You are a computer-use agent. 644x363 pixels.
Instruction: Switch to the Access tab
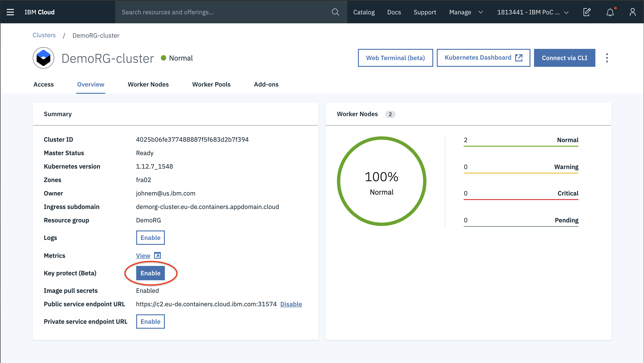43,84
